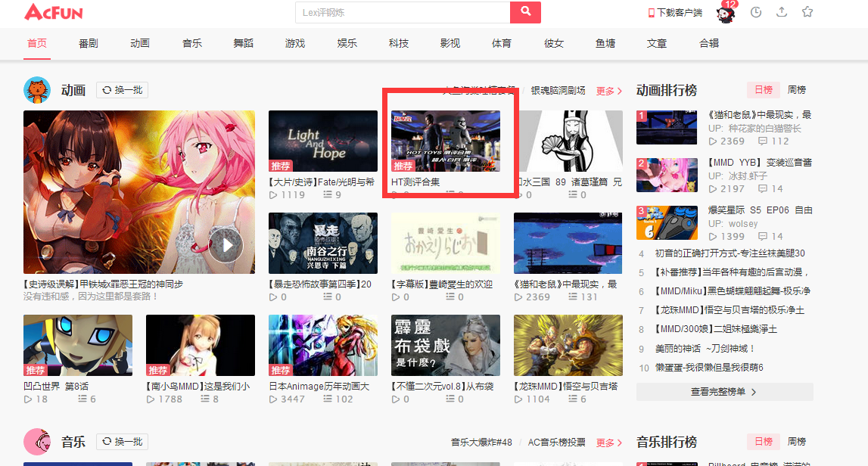Open title 史诗级误解 甲铁城x罪恶王冠的神同步
Viewport: 868px width, 466px height.
click(103, 284)
